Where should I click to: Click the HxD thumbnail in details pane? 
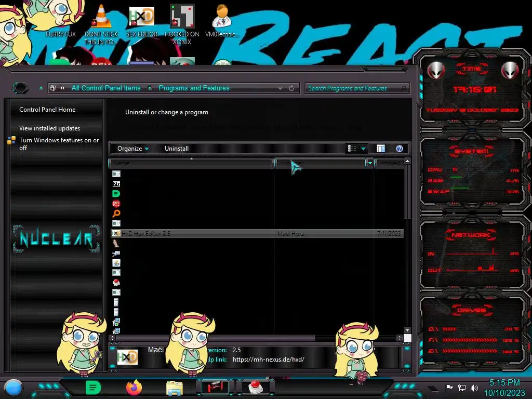pos(127,357)
